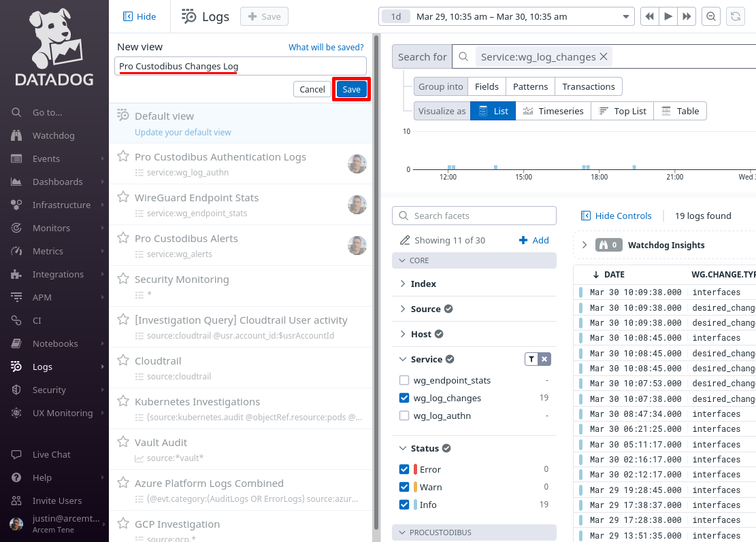Cancel the new view
This screenshot has width=756, height=542.
[312, 89]
